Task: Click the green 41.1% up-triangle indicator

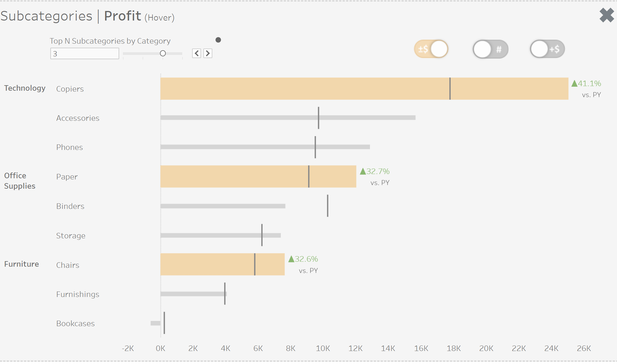Action: click(x=574, y=83)
